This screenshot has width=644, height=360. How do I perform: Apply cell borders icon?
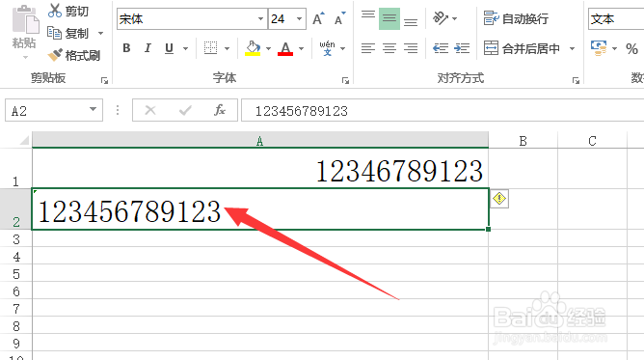[211, 48]
